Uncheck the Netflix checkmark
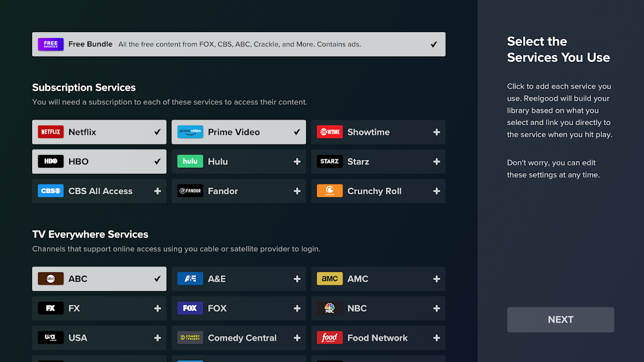The image size is (644, 362). [x=157, y=132]
